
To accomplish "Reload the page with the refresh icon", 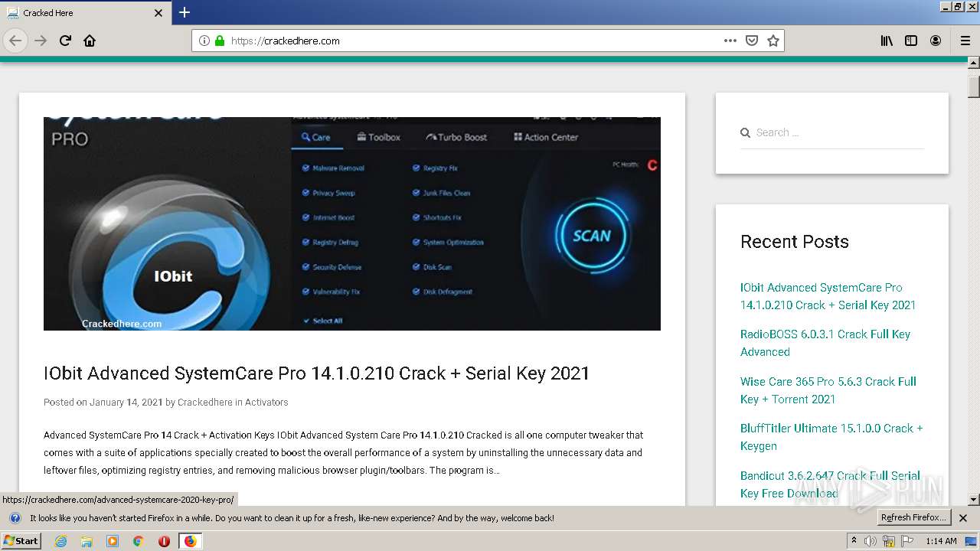I will tap(65, 41).
